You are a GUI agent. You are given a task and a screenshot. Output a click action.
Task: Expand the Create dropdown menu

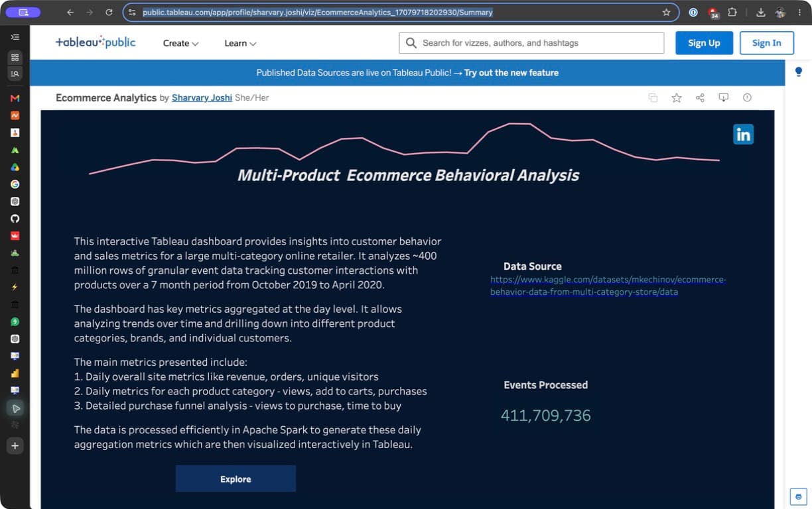180,43
